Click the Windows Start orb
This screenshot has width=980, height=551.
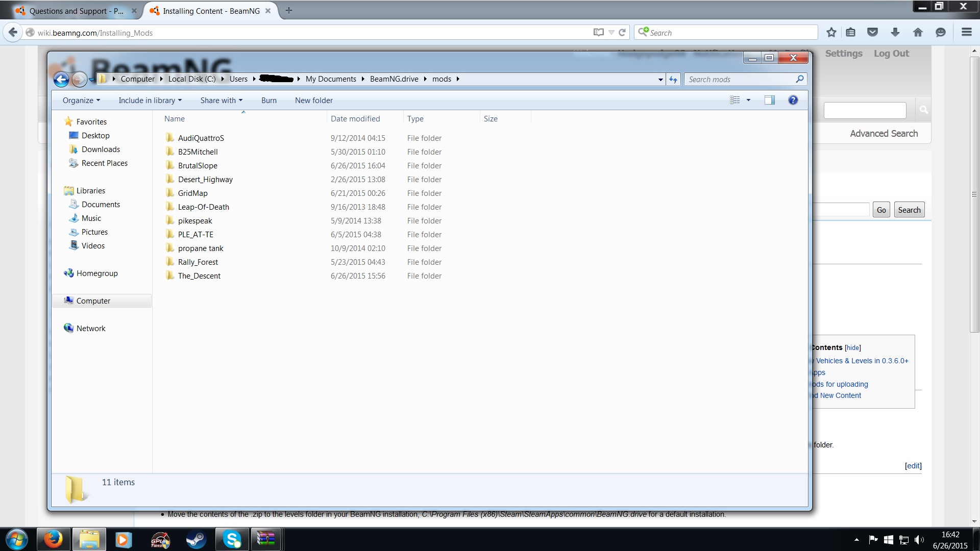tap(16, 539)
